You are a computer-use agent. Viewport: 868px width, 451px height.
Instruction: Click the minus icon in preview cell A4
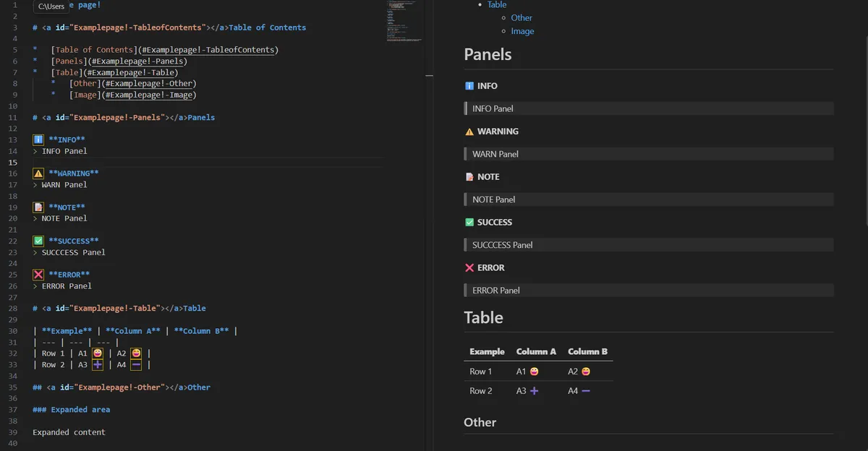(586, 391)
